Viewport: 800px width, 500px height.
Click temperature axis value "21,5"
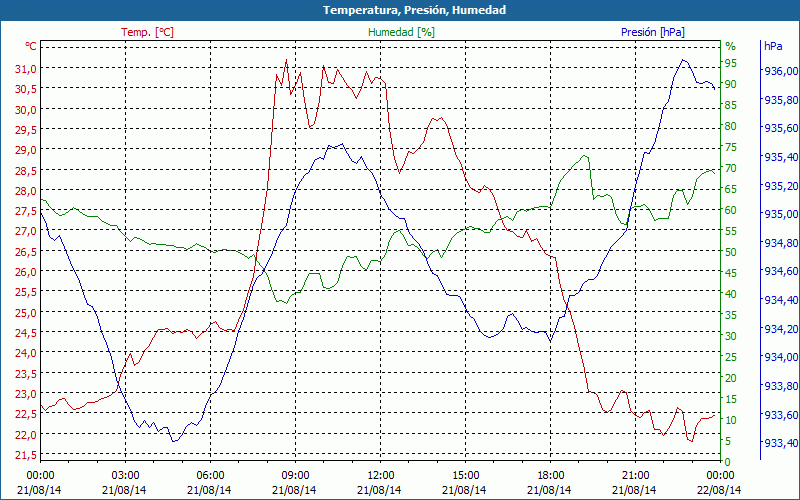coord(24,455)
